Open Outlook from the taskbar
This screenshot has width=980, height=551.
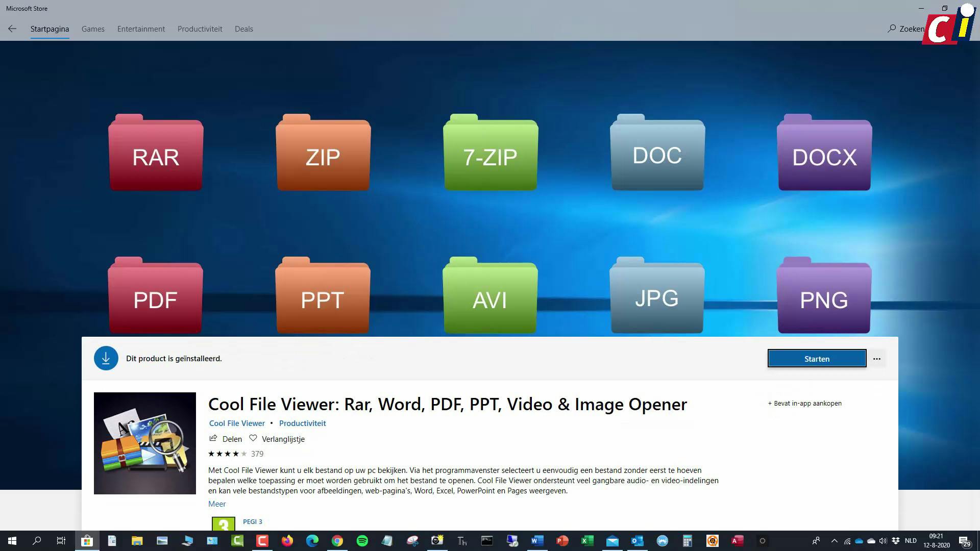(x=636, y=540)
